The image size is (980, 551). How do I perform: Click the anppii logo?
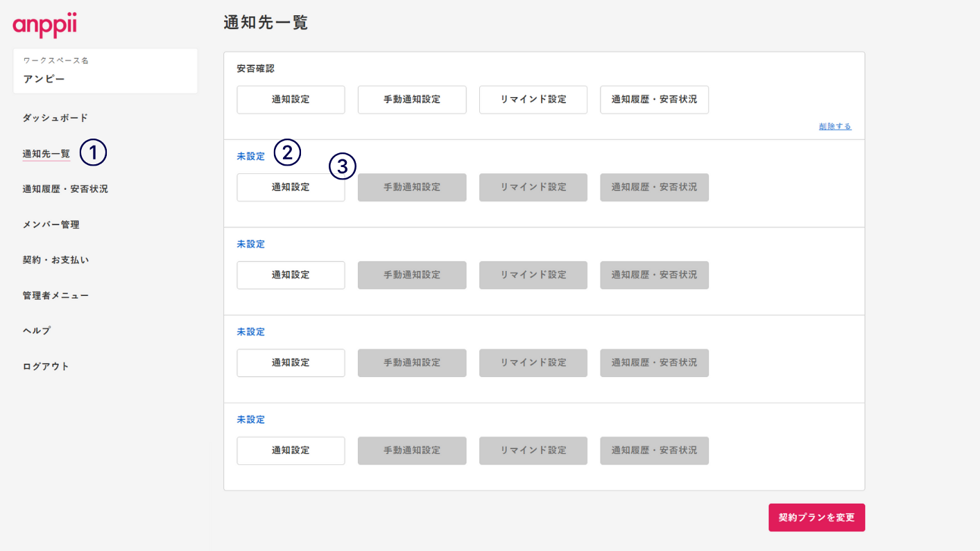coord(44,26)
